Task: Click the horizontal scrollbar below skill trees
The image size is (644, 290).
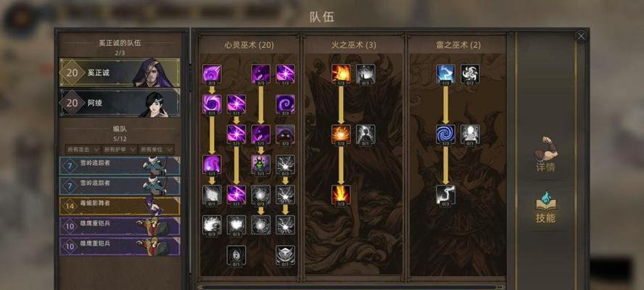Action: pyautogui.click(x=351, y=286)
